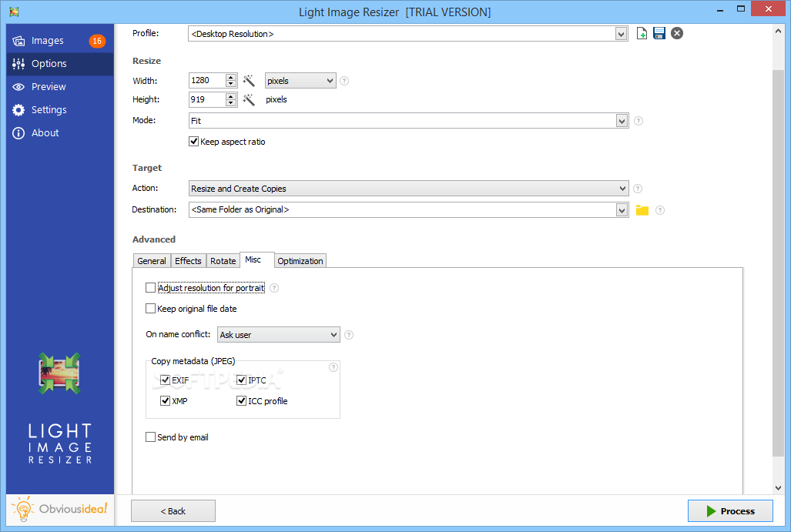Increase Width with up spinner arrow
791x532 pixels.
231,77
